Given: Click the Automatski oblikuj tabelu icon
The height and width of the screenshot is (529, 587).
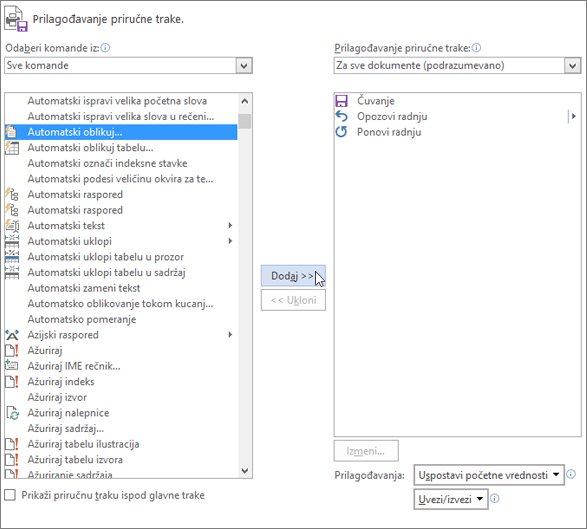Looking at the screenshot, I should pos(12,148).
